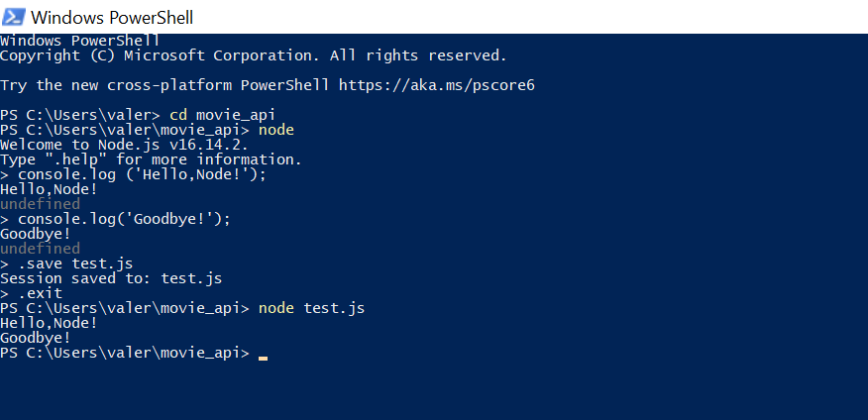Click the console.log ('Hello,Node!'); input line
Image resolution: width=868 pixels, height=420 pixels.
point(134,175)
